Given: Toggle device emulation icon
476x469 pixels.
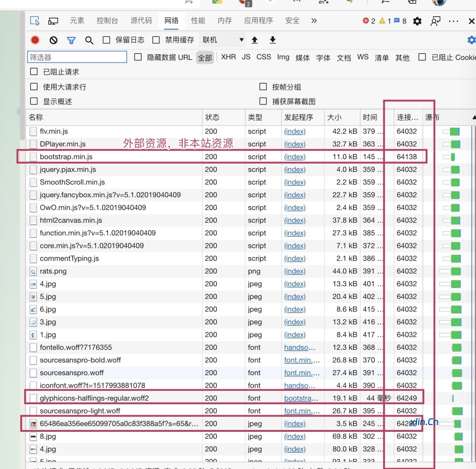Looking at the screenshot, I should [53, 21].
